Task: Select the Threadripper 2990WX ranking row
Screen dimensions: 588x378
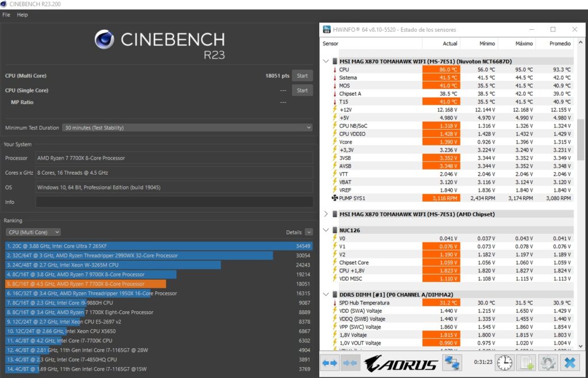Action: (x=159, y=256)
